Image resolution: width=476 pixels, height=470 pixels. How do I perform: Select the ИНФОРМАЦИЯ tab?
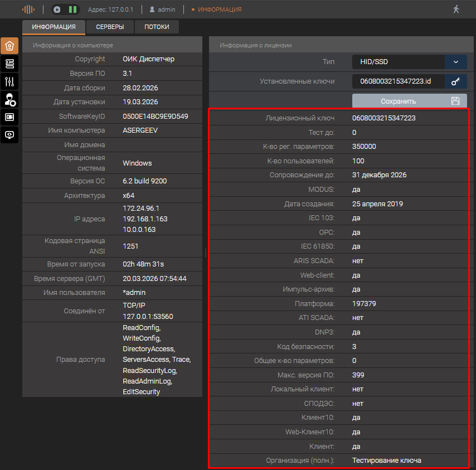pos(54,27)
